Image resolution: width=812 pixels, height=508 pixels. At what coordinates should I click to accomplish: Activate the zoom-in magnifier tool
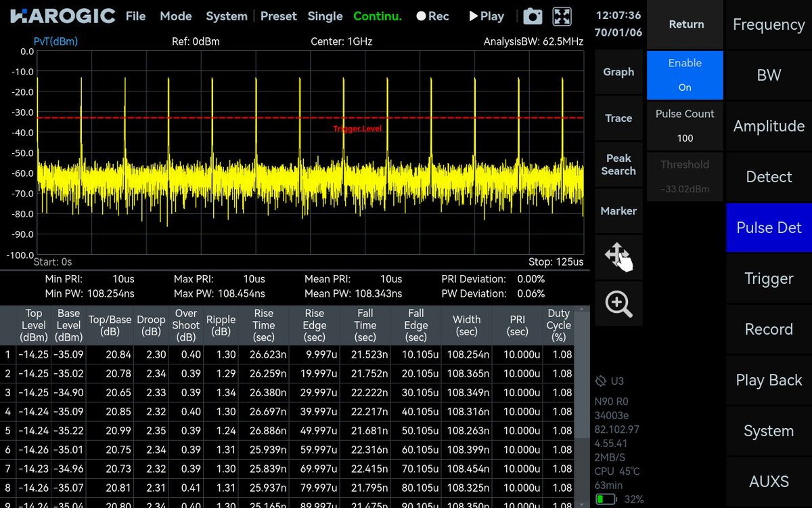click(618, 303)
